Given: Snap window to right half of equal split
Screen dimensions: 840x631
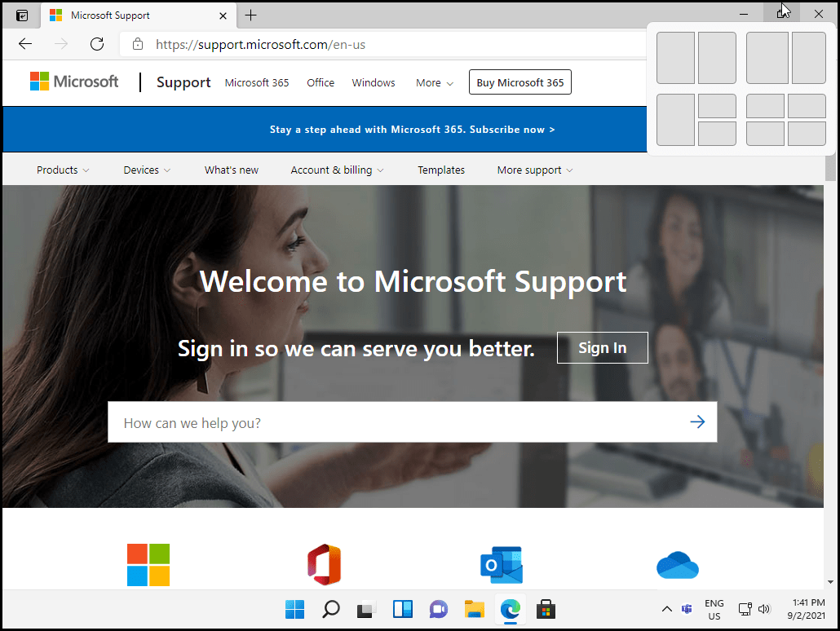Looking at the screenshot, I should click(718, 58).
